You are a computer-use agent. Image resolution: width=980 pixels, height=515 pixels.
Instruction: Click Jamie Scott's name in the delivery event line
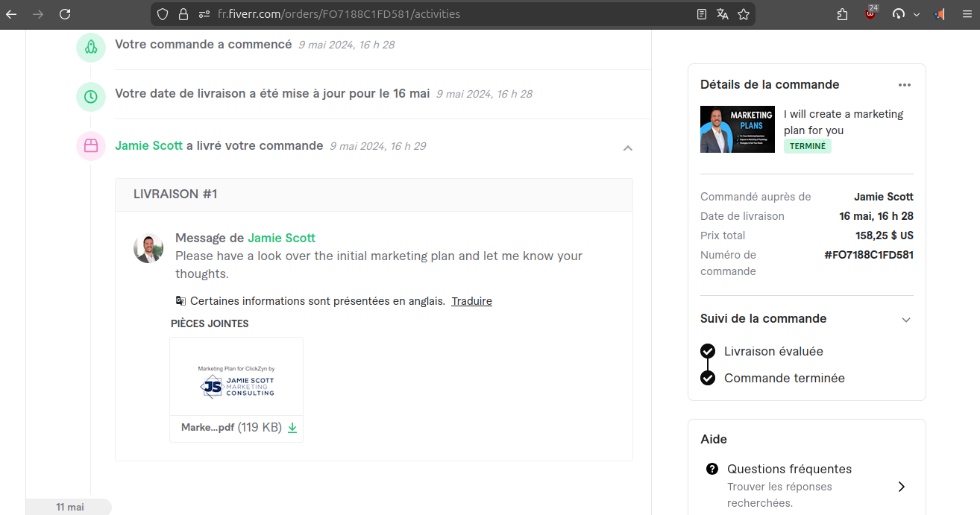148,146
